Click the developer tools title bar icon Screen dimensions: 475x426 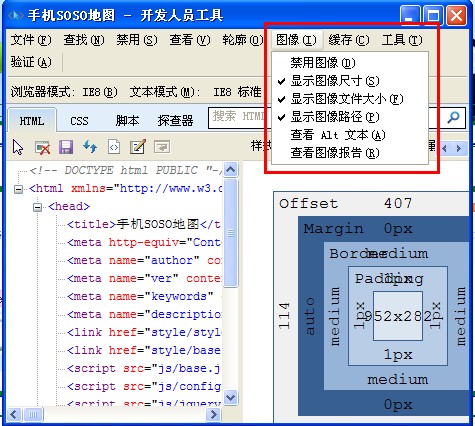[x=16, y=15]
